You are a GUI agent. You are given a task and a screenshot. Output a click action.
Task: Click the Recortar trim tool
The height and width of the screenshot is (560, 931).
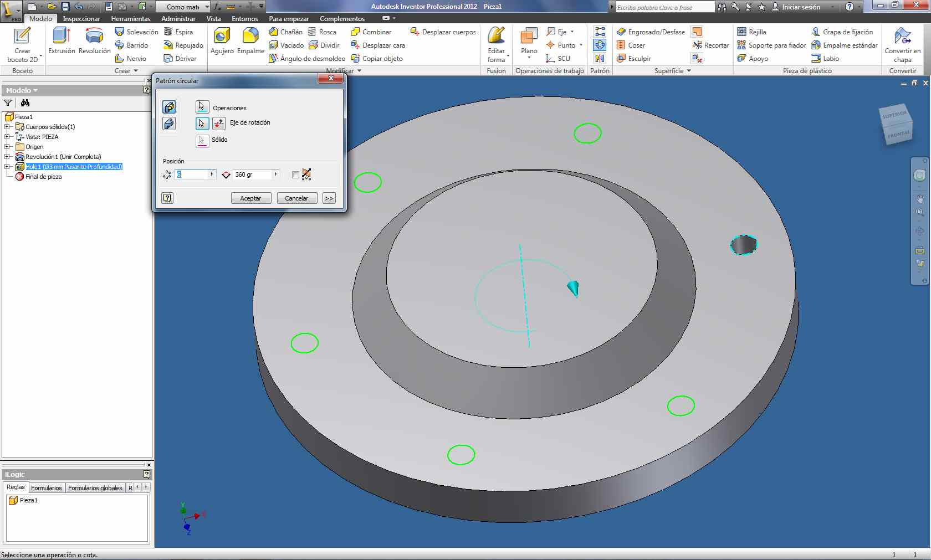710,45
